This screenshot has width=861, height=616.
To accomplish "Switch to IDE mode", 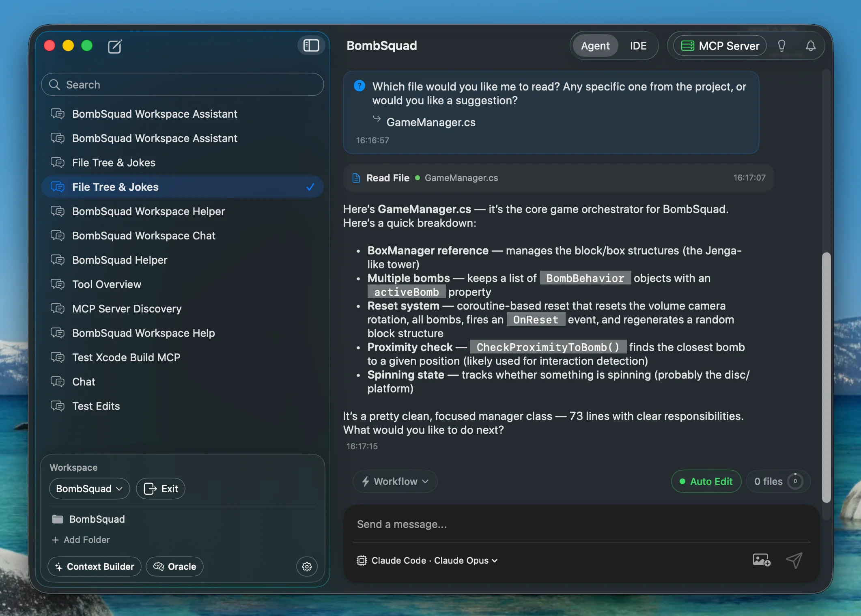I will tap(638, 46).
